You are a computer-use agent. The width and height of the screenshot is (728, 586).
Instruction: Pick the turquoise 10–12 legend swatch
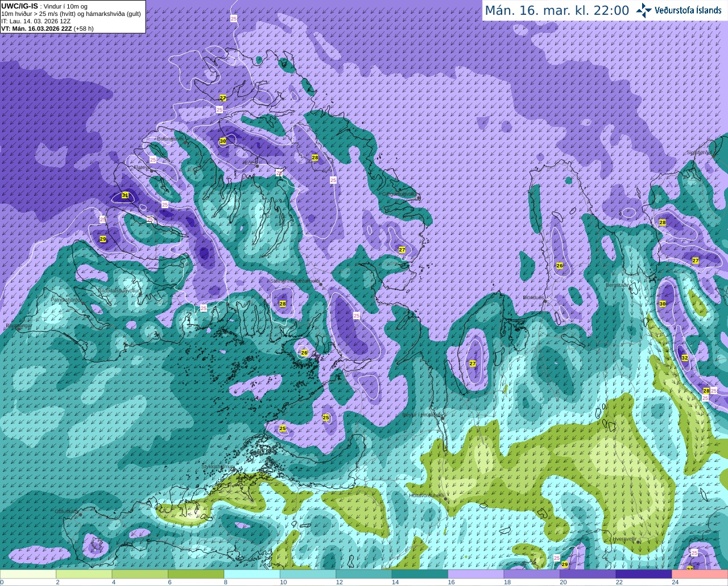point(308,574)
